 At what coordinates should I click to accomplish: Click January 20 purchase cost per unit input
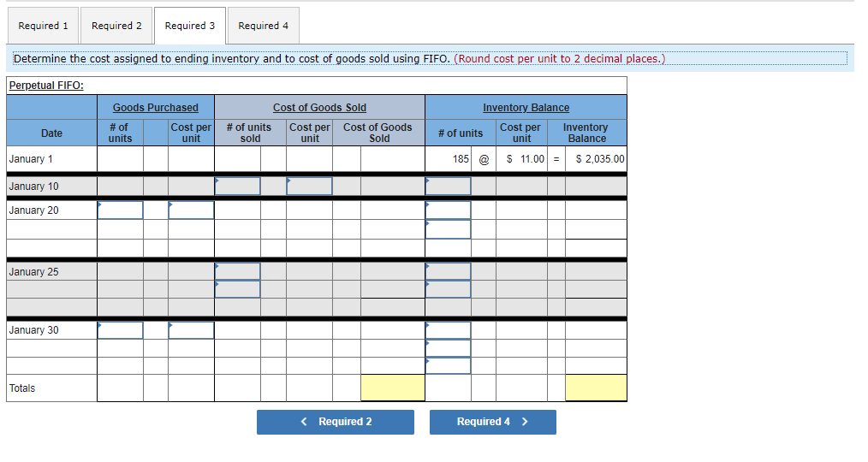[191, 210]
